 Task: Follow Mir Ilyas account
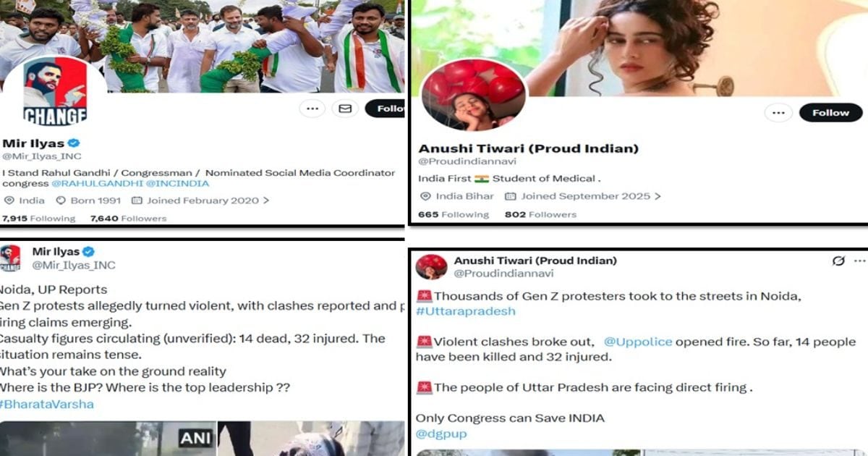[x=385, y=109]
